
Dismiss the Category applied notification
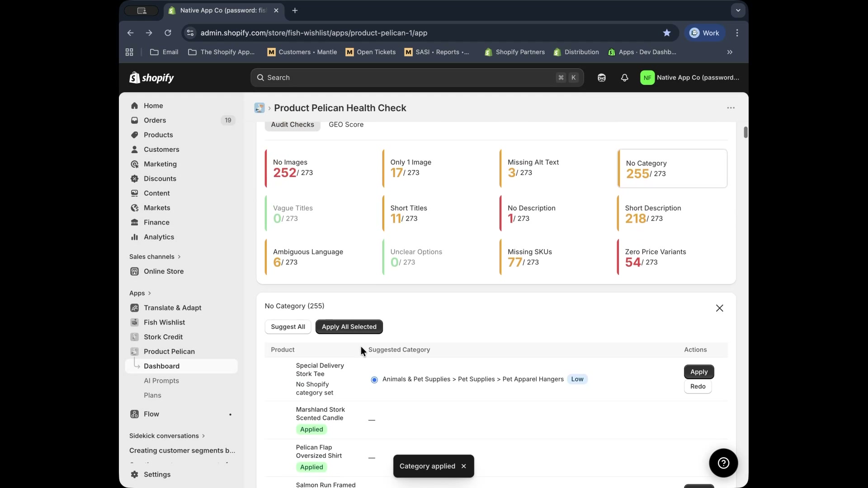(464, 466)
